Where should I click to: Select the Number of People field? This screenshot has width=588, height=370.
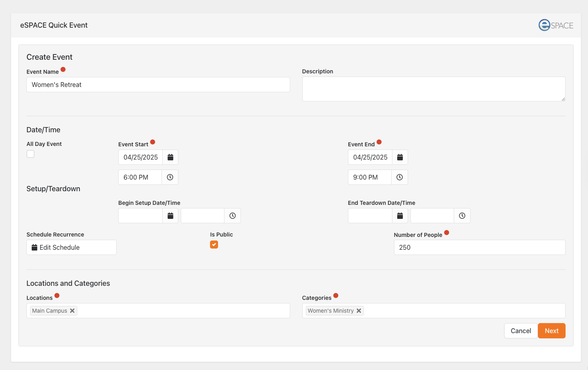479,247
